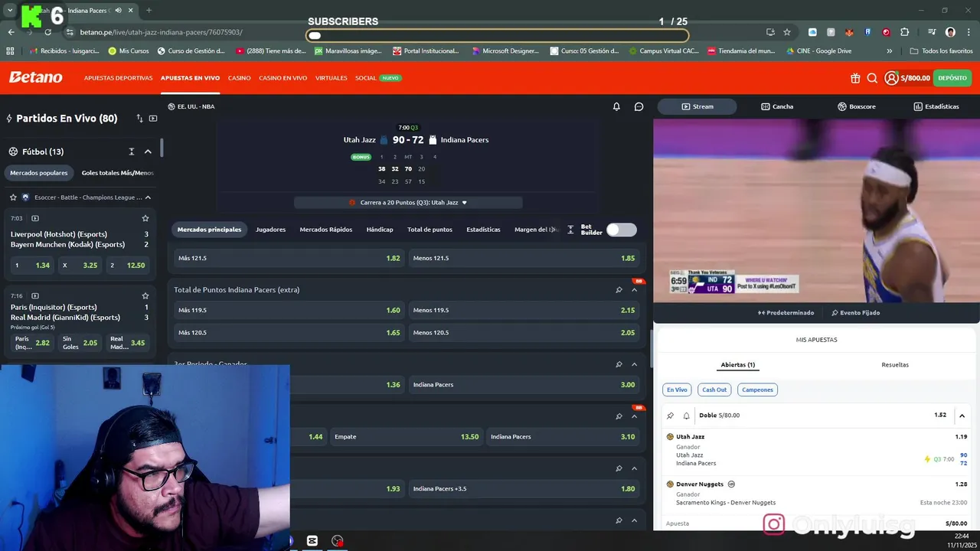The width and height of the screenshot is (980, 551).
Task: Click the Betano logo
Action: click(x=35, y=77)
